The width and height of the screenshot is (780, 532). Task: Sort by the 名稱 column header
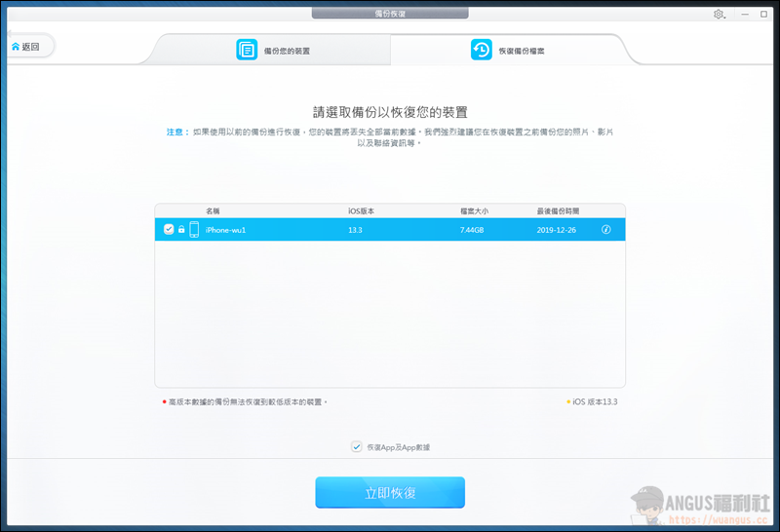click(213, 210)
